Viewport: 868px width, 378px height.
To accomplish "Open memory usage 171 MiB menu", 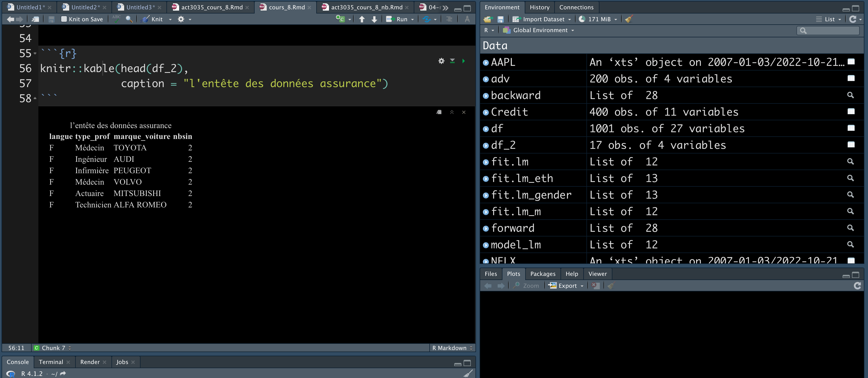I will [598, 19].
